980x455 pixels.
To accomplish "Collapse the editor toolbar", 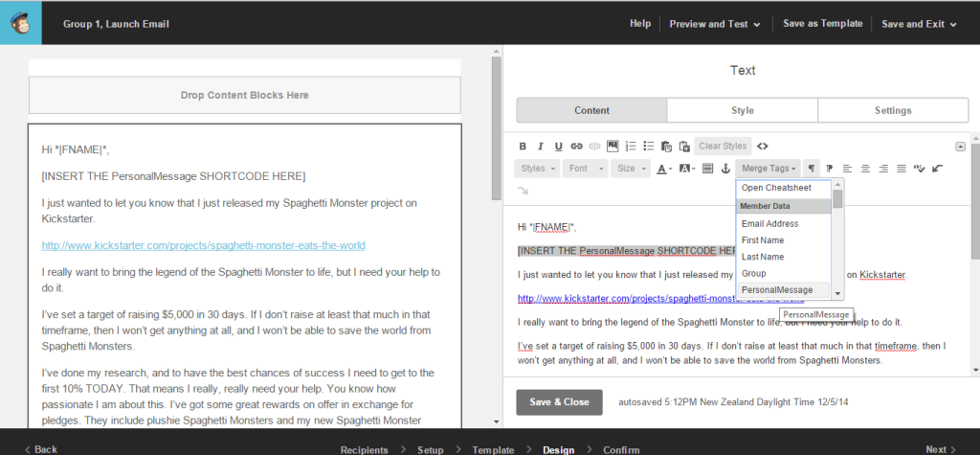I will point(960,147).
